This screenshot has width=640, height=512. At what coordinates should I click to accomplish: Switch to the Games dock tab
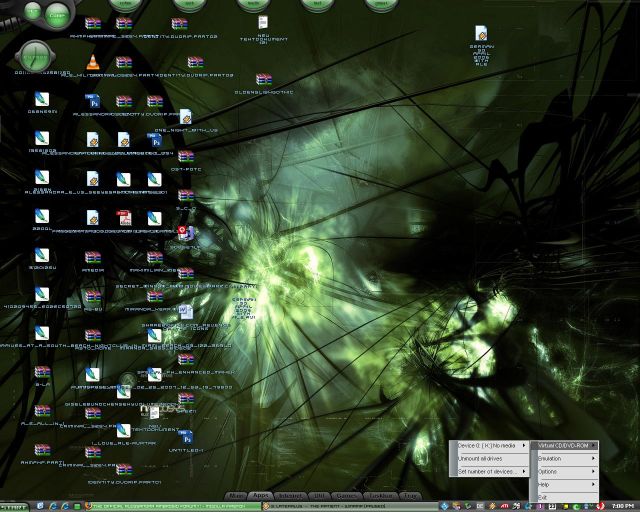tap(347, 495)
